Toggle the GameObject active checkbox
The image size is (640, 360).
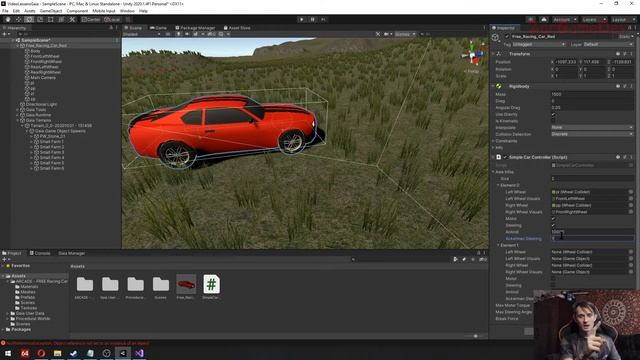(x=507, y=36)
